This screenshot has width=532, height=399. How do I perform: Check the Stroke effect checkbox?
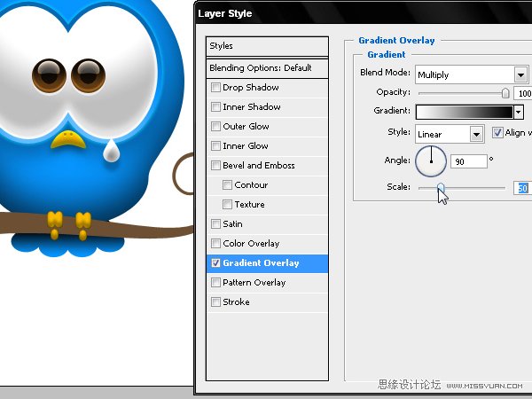215,302
